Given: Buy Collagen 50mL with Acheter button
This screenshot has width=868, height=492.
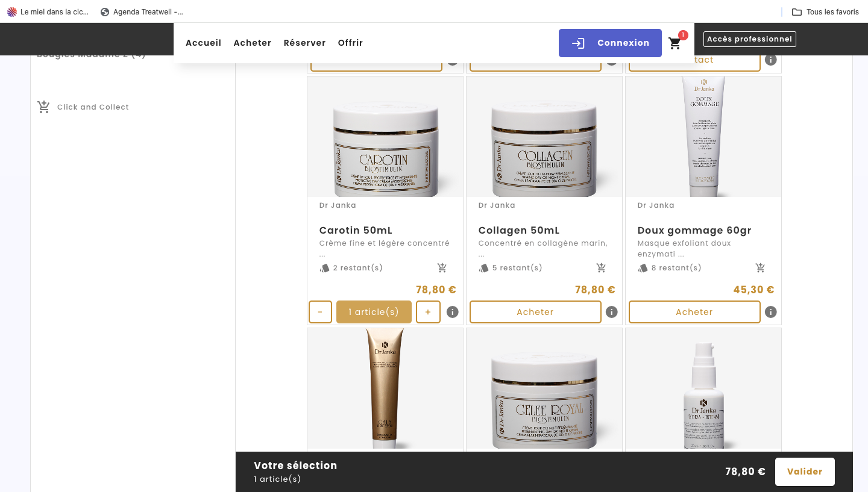Looking at the screenshot, I should pyautogui.click(x=535, y=312).
